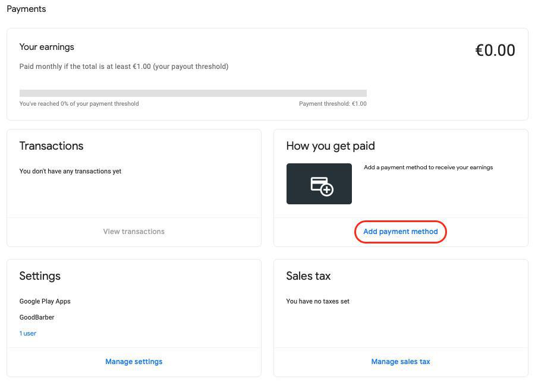This screenshot has height=392, width=535.
Task: Open Manage sales tax
Action: tap(400, 362)
